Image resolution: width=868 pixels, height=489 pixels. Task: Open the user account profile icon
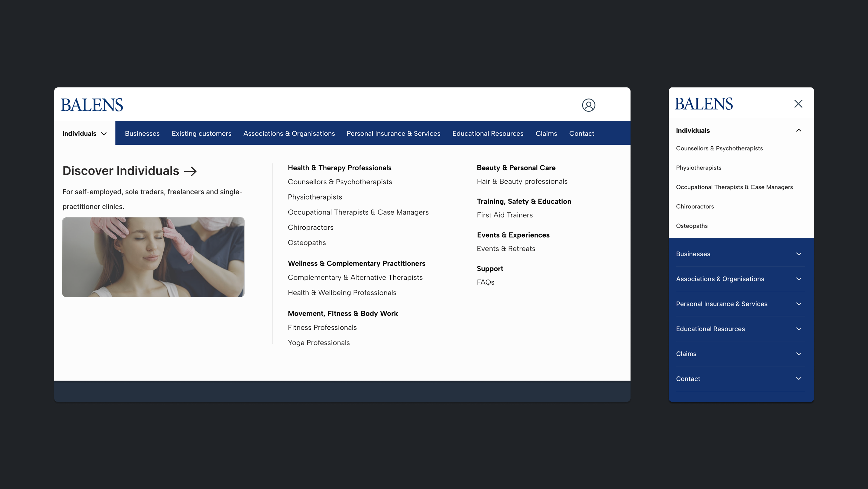pyautogui.click(x=588, y=105)
